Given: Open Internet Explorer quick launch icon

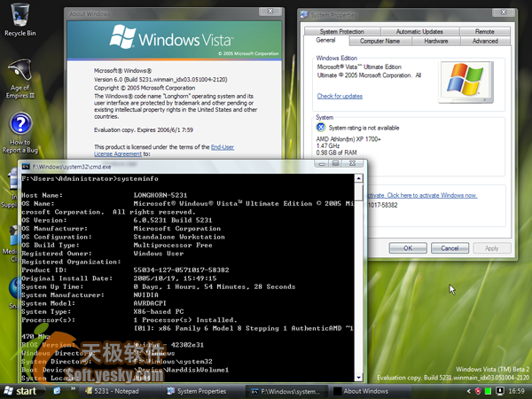Looking at the screenshot, I should 57,391.
